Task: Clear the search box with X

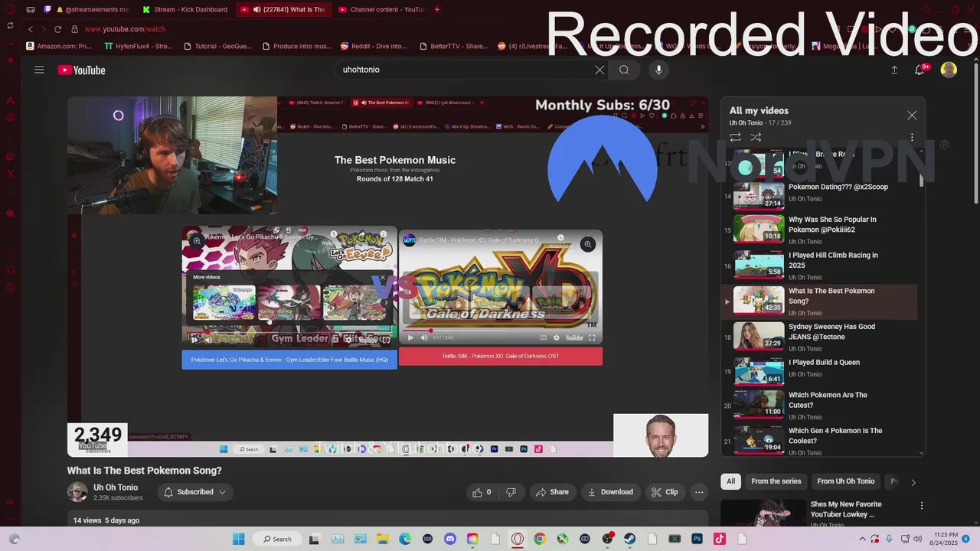Action: (599, 70)
